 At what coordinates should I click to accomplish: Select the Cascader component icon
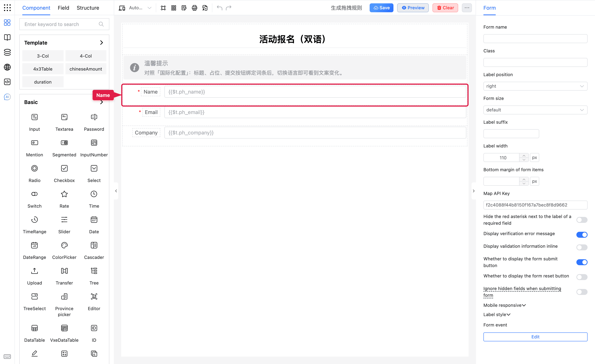pos(94,245)
